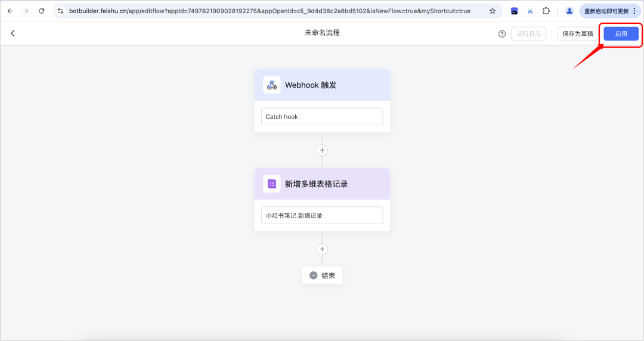Return using the flow editor back chevron
644x341 pixels.
point(13,33)
